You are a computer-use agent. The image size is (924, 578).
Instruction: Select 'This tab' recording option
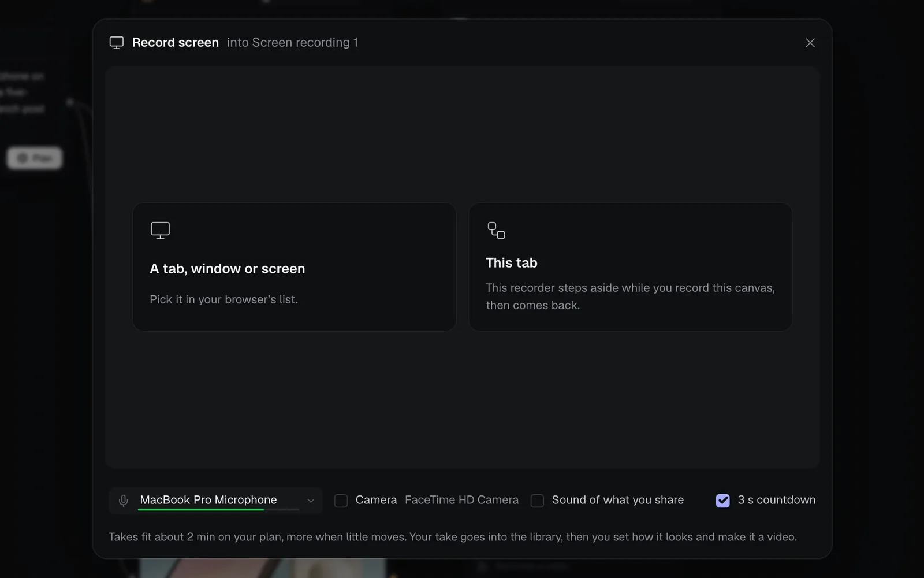click(x=630, y=266)
